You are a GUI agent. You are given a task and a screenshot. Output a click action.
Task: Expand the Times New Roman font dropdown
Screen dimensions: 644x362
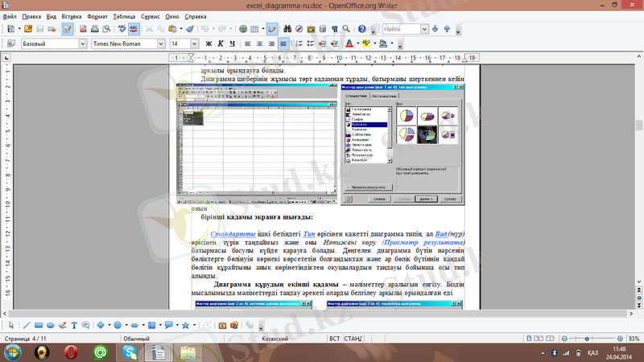click(x=163, y=43)
